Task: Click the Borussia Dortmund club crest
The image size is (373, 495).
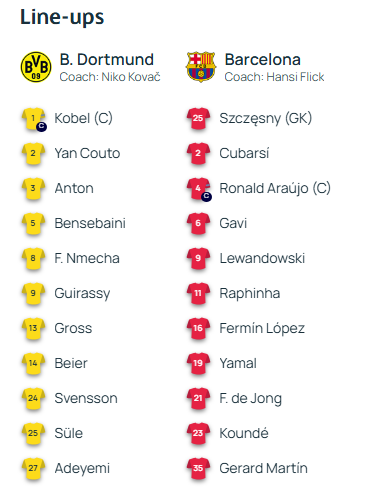Action: pyautogui.click(x=36, y=67)
